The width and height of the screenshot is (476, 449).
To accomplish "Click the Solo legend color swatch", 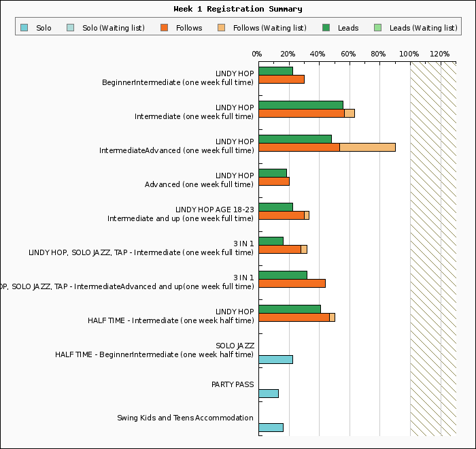I will (x=24, y=28).
